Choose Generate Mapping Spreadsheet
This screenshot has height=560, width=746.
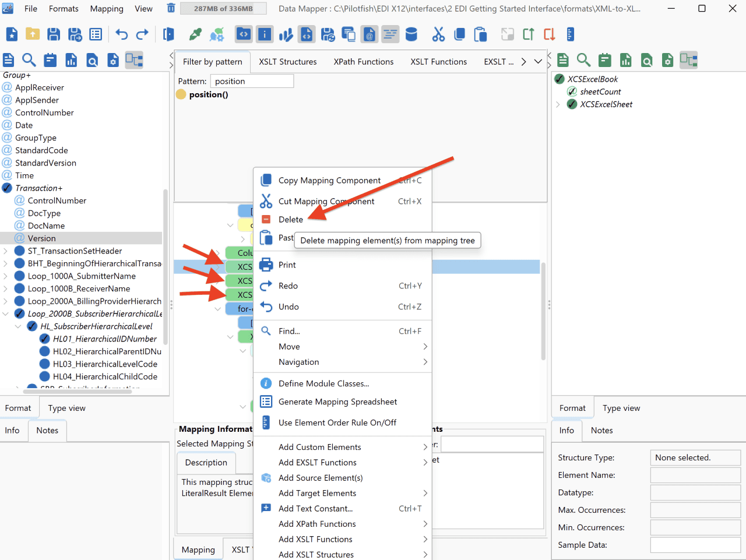337,402
